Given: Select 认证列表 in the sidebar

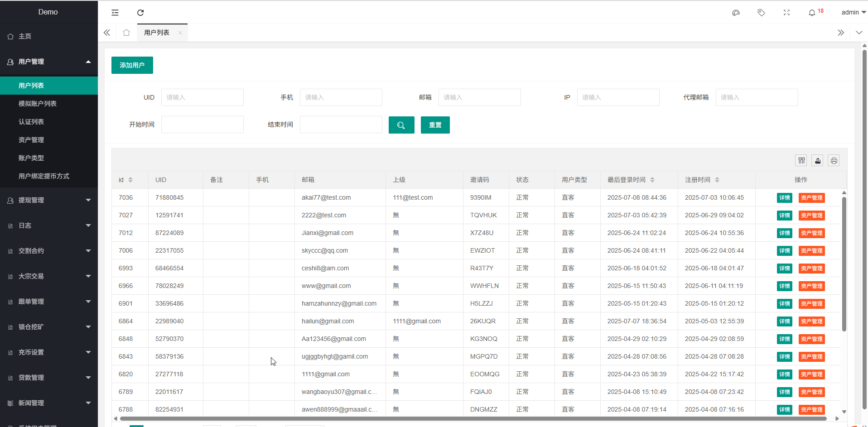Looking at the screenshot, I should [31, 122].
